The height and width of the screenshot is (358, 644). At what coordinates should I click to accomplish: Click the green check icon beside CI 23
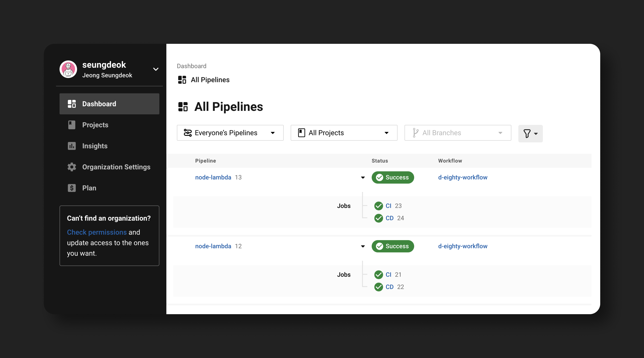(x=379, y=206)
